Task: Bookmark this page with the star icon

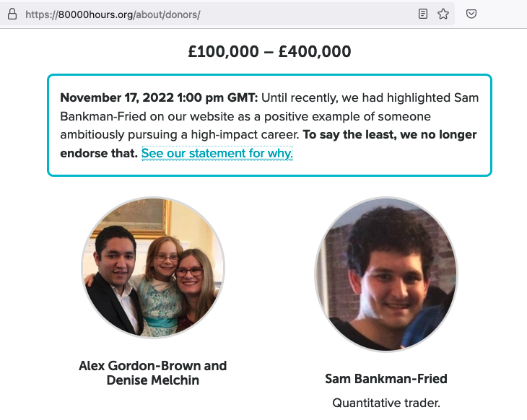Action: tap(443, 14)
